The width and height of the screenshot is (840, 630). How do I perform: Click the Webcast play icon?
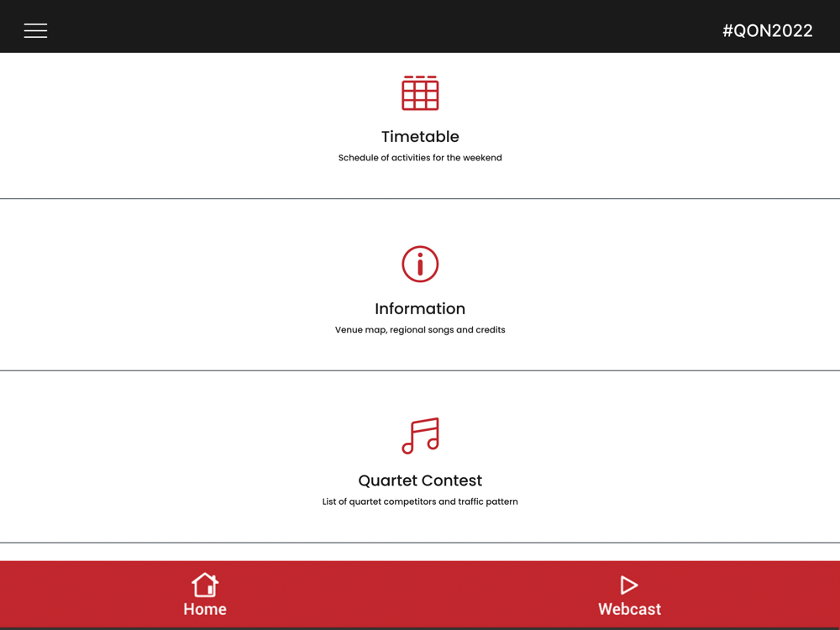tap(629, 585)
